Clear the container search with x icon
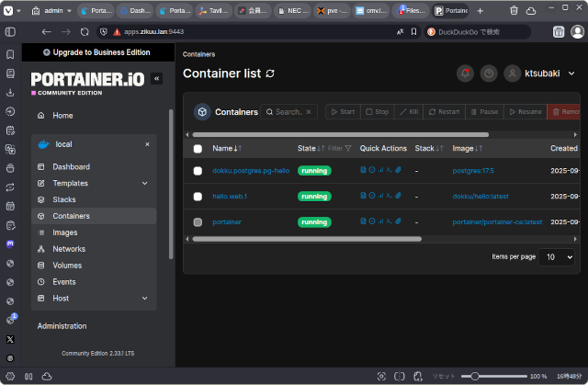This screenshot has width=588, height=385. pos(309,112)
